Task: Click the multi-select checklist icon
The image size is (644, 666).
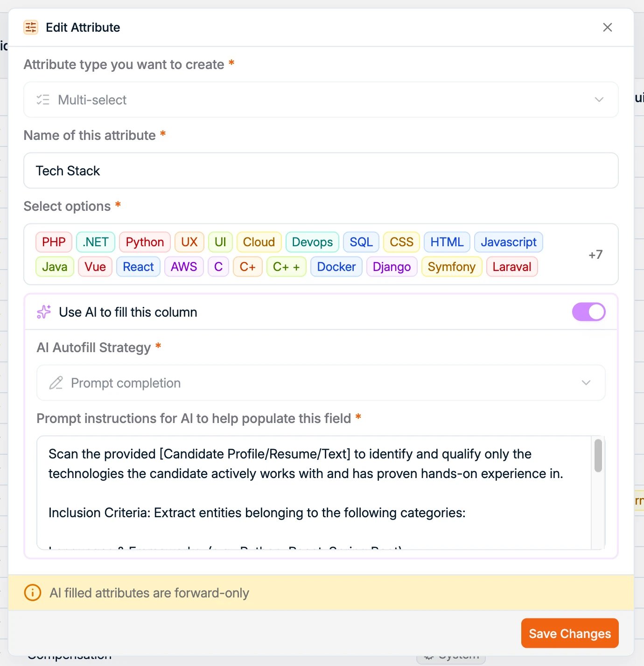Action: pos(43,100)
